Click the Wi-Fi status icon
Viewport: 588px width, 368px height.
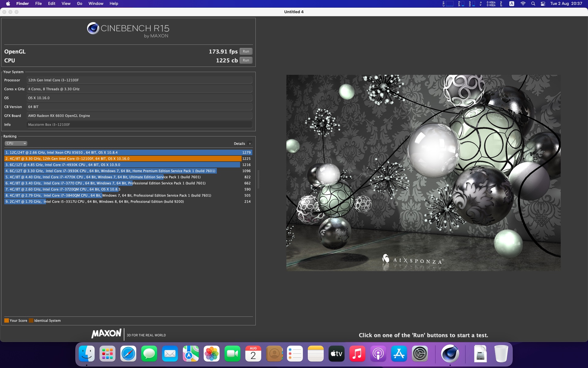[x=523, y=4]
